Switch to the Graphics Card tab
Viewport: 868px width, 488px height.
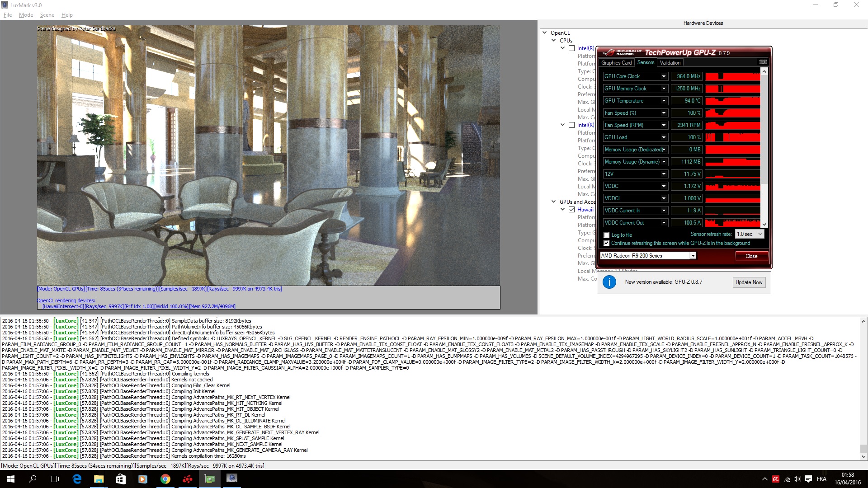[616, 63]
